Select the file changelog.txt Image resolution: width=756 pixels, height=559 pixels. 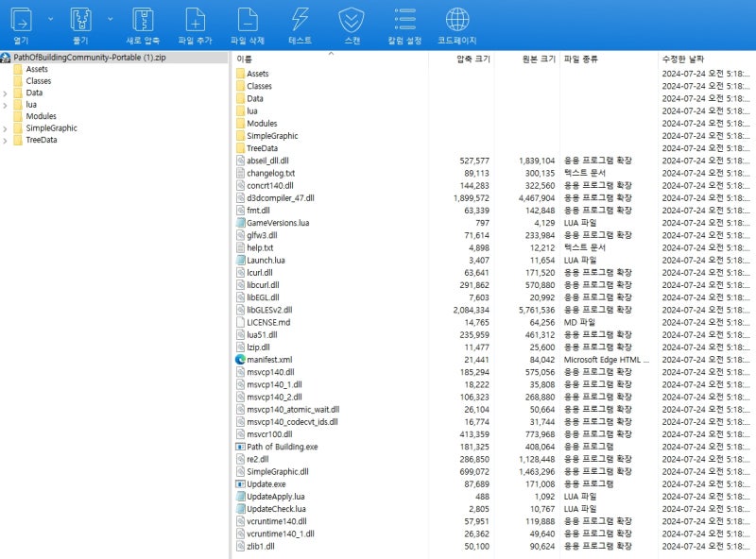tap(270, 173)
